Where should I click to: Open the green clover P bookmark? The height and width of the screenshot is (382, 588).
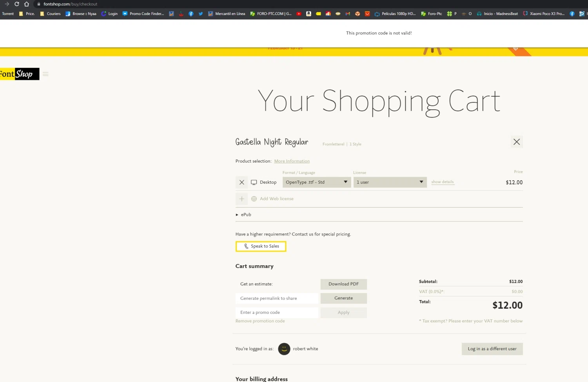(x=452, y=14)
